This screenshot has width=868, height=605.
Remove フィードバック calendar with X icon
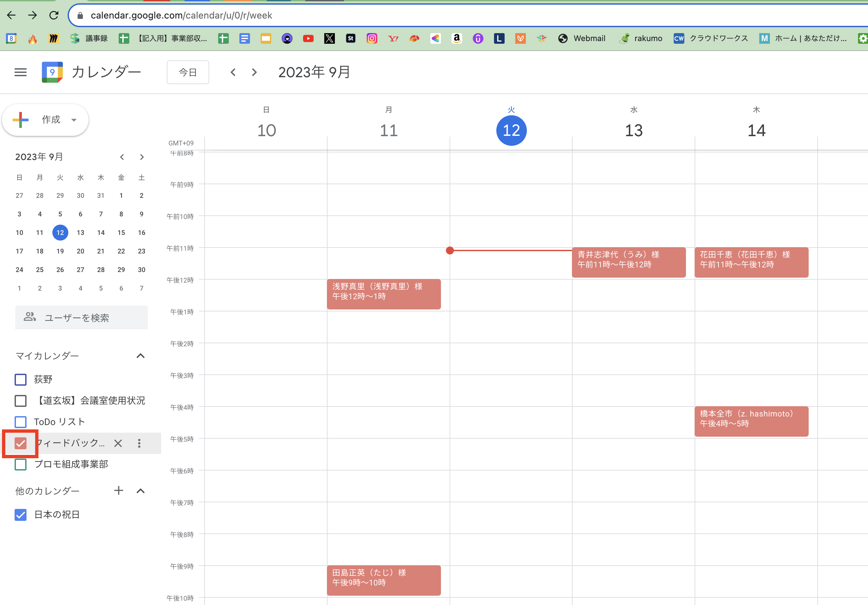118,443
